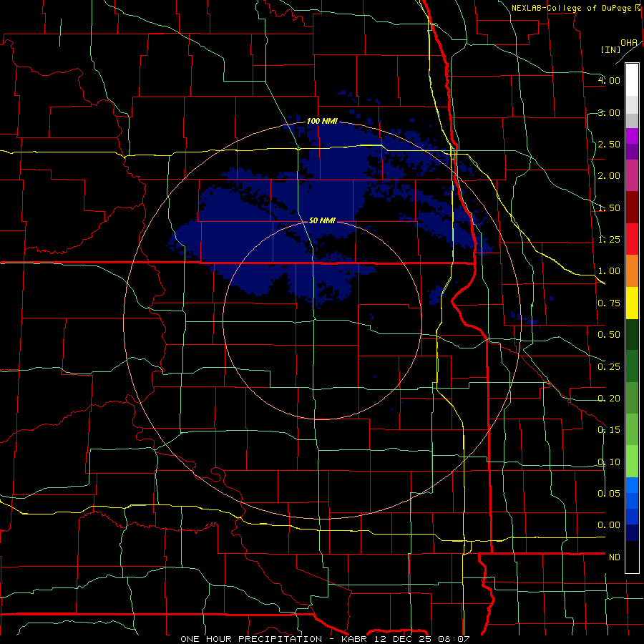The width and height of the screenshot is (644, 644).
Task: Select the darkest green legend swatch beside 0.50
Action: click(x=632, y=334)
